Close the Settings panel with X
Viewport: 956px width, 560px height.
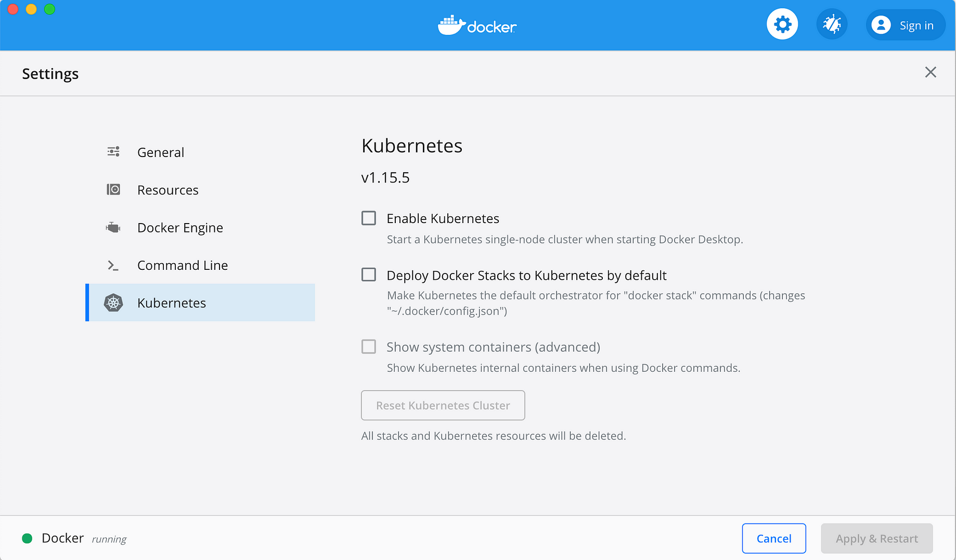click(931, 72)
